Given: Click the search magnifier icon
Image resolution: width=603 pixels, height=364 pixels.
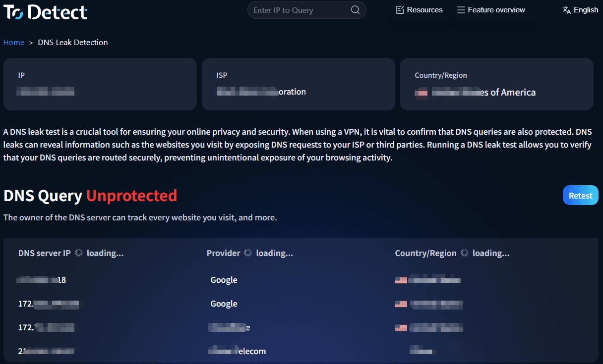Looking at the screenshot, I should 355,10.
